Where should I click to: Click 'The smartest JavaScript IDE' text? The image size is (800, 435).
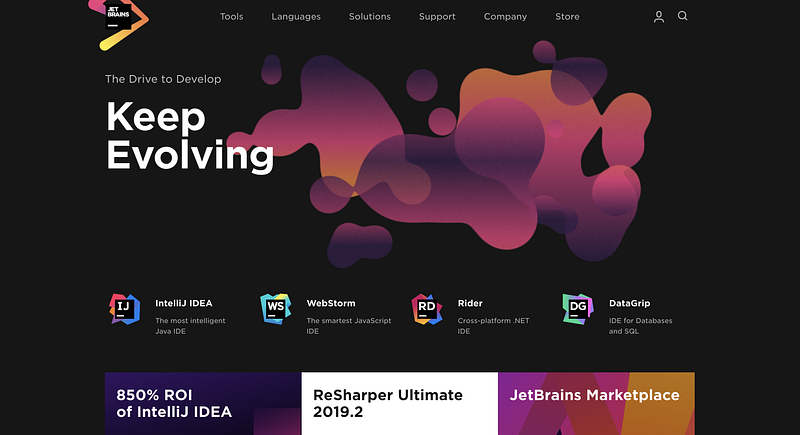click(x=349, y=326)
